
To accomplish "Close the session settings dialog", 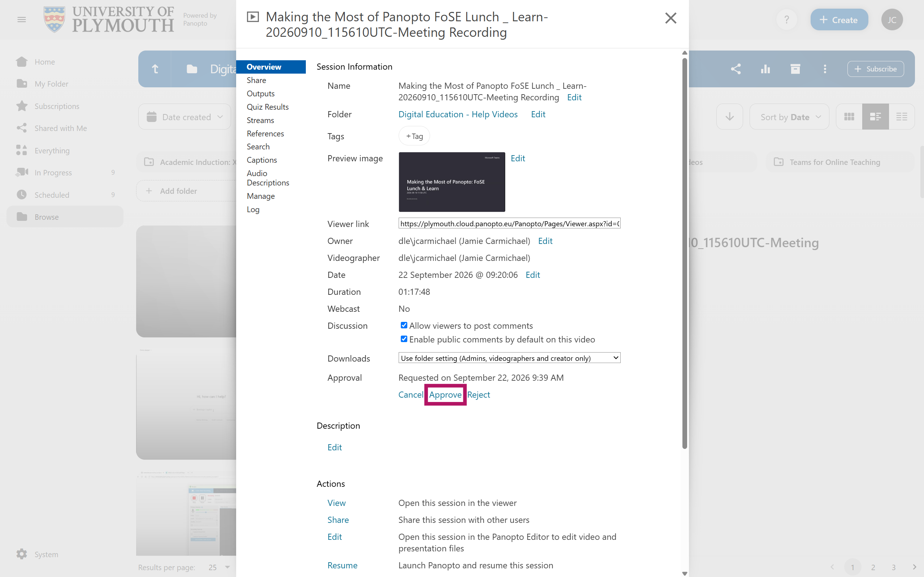I will [x=671, y=18].
